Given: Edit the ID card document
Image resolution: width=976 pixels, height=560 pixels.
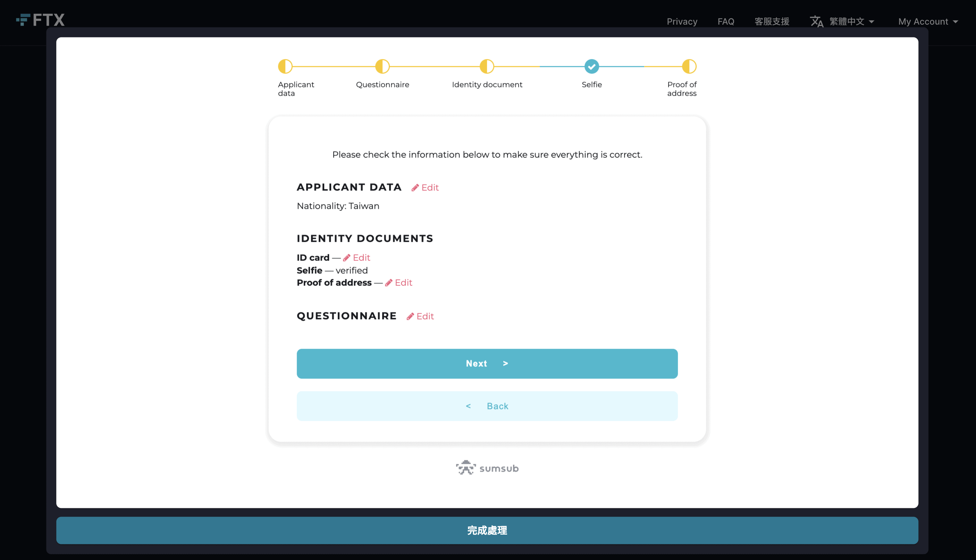Looking at the screenshot, I should point(356,258).
